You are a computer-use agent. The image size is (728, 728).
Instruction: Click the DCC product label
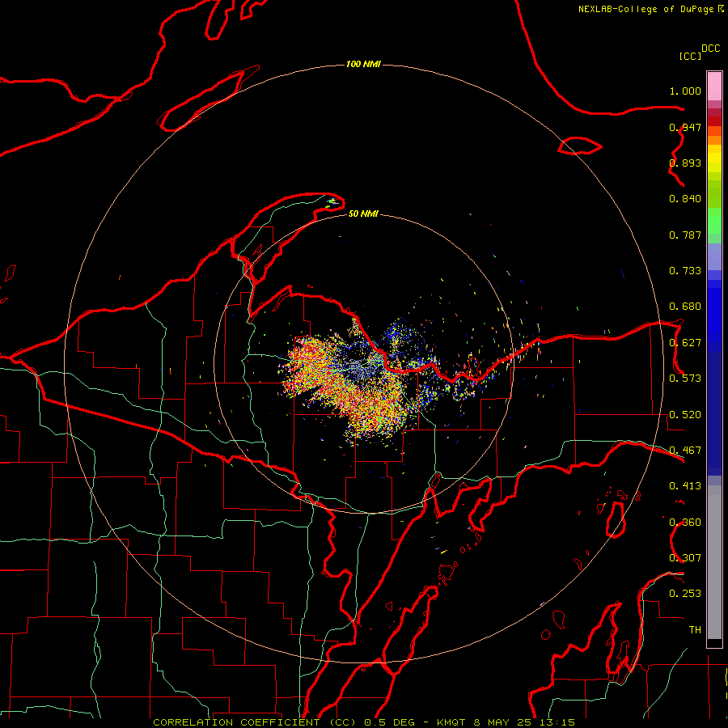click(x=710, y=49)
